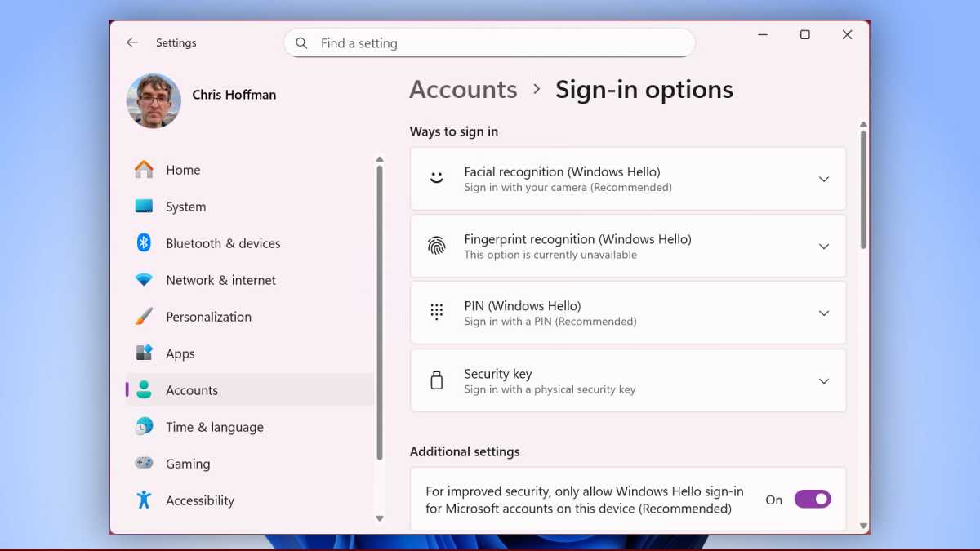Toggle the On switch under Additional settings
Screen dimensions: 980x551
pyautogui.click(x=813, y=499)
